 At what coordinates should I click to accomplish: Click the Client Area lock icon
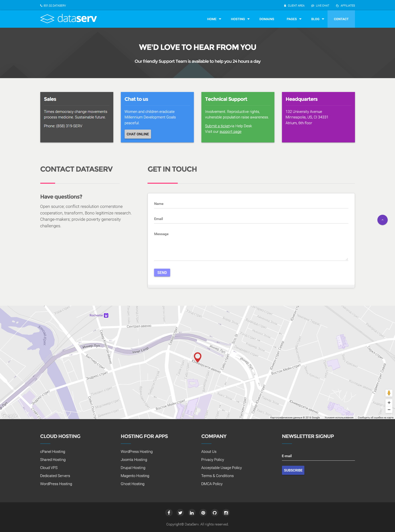[285, 6]
